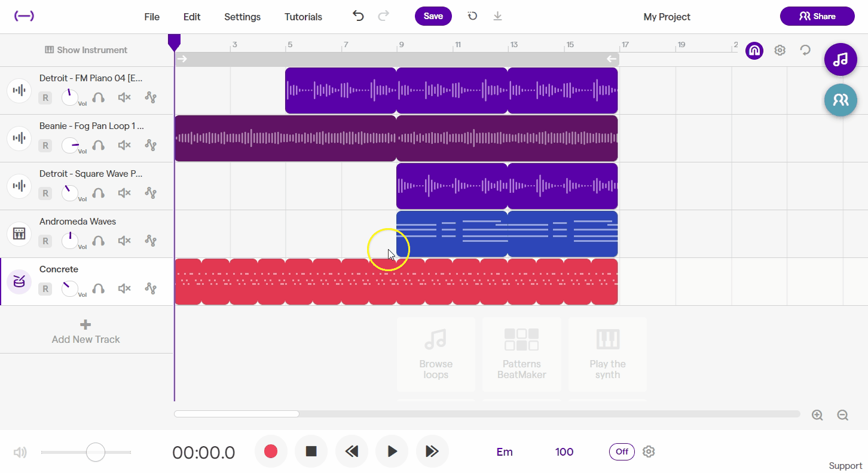Viewport: 868px width, 473px height.
Task: Open the Settings menu
Action: pos(242,17)
